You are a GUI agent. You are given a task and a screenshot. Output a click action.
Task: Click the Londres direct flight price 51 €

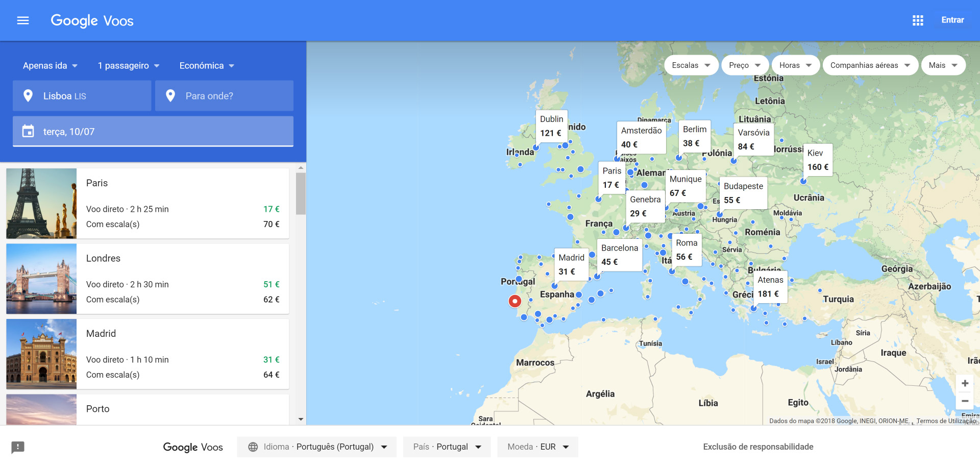[x=271, y=284]
